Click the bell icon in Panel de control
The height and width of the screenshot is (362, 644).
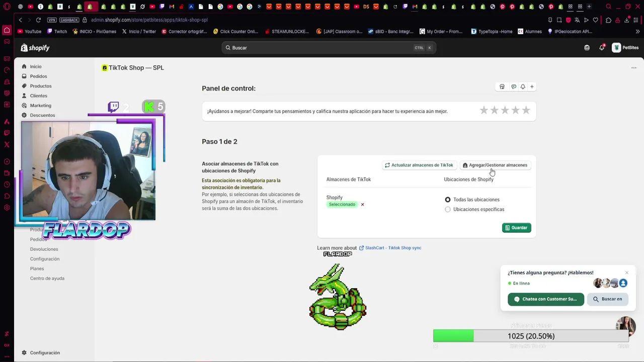point(523,86)
